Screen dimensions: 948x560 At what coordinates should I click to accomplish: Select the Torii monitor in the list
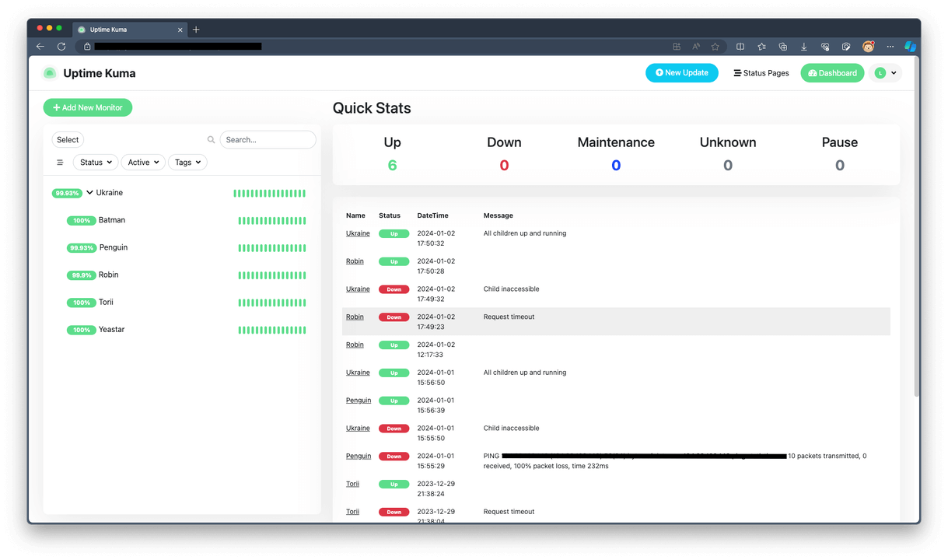tap(182, 302)
